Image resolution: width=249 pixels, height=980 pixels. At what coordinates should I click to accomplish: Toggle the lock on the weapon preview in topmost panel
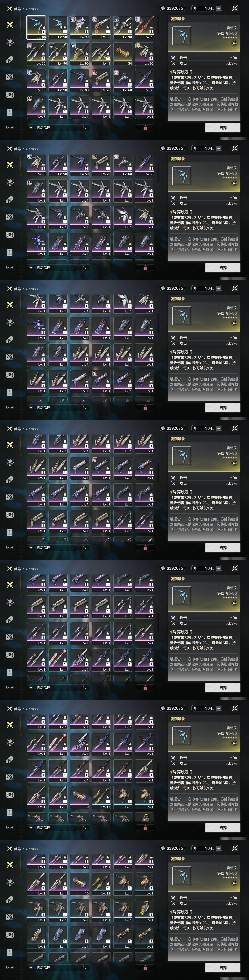click(x=234, y=43)
